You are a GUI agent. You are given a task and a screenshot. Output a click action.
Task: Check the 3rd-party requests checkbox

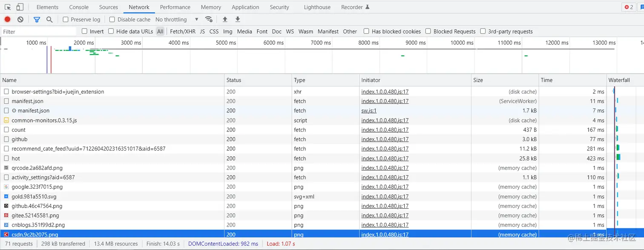483,31
